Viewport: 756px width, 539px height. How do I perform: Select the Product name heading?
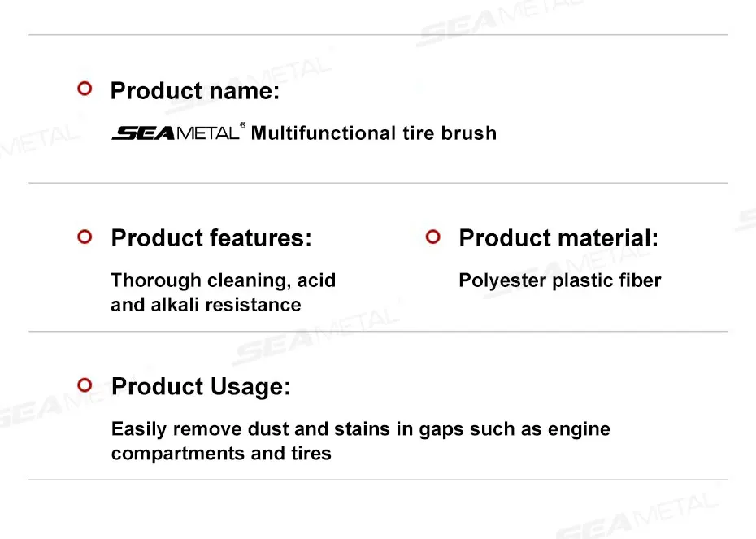195,90
